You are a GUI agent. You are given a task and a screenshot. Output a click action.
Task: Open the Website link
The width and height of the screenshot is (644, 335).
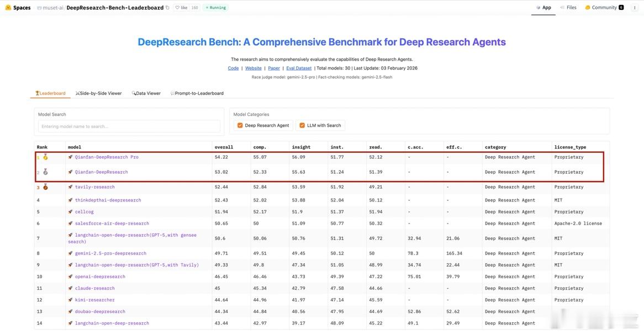pos(254,68)
